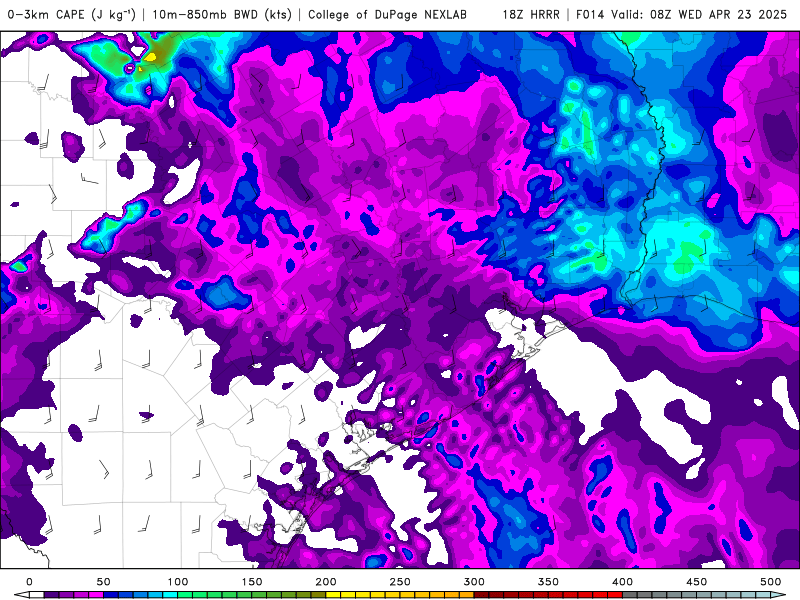Click the '150' color scale label
The image size is (800, 600).
coord(252,582)
